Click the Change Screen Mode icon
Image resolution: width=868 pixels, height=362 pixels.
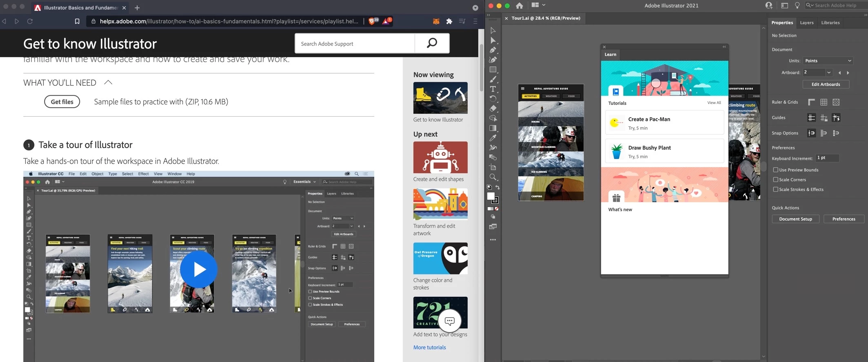coord(493,227)
